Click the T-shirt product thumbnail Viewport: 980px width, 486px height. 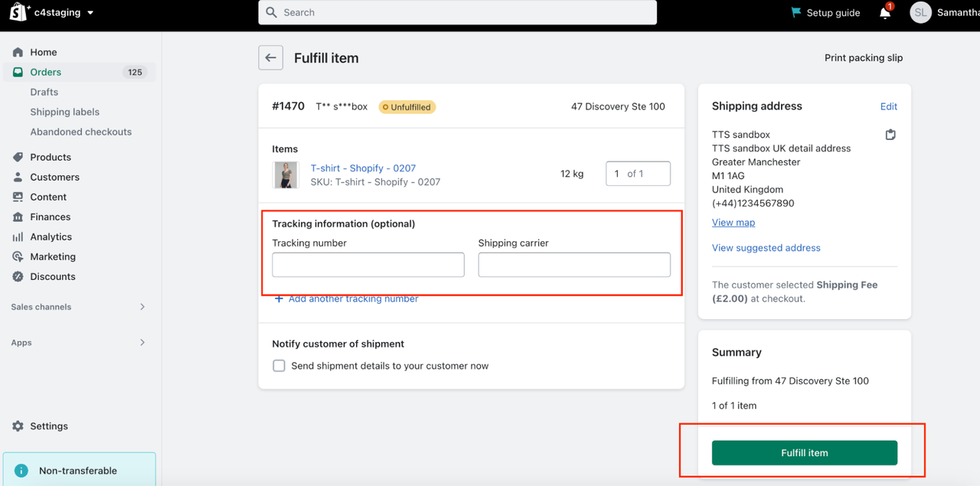click(x=286, y=175)
